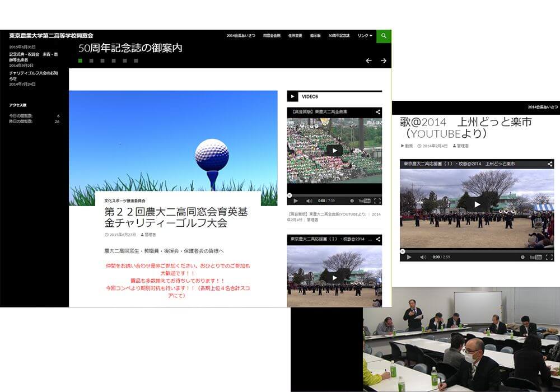This screenshot has width=560, height=392.
Task: Play the 2:59 video from bottom control bar
Action: 409,257
